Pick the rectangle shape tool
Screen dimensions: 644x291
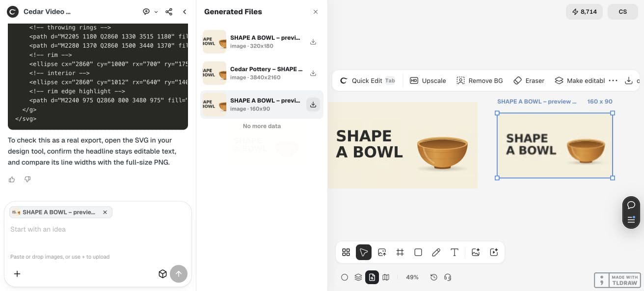click(418, 252)
